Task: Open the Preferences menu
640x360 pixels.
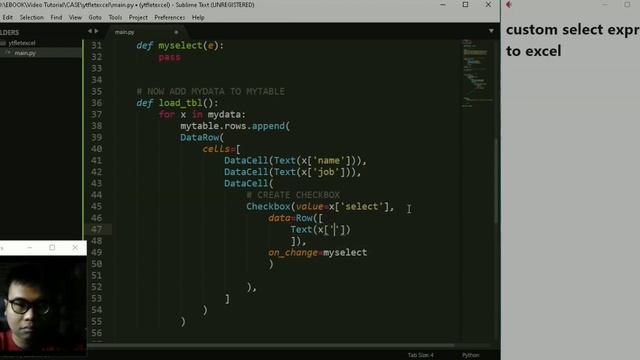Action: coord(169,18)
